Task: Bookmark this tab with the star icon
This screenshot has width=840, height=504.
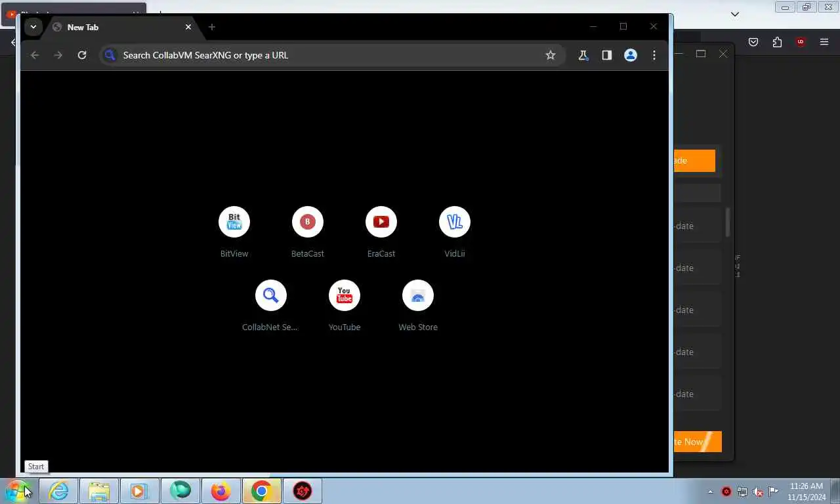Action: point(551,55)
